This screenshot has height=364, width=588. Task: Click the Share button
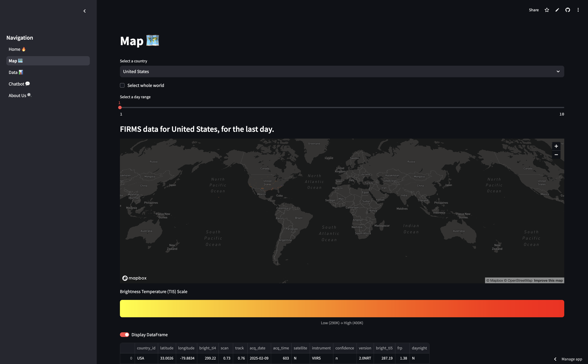tap(534, 10)
